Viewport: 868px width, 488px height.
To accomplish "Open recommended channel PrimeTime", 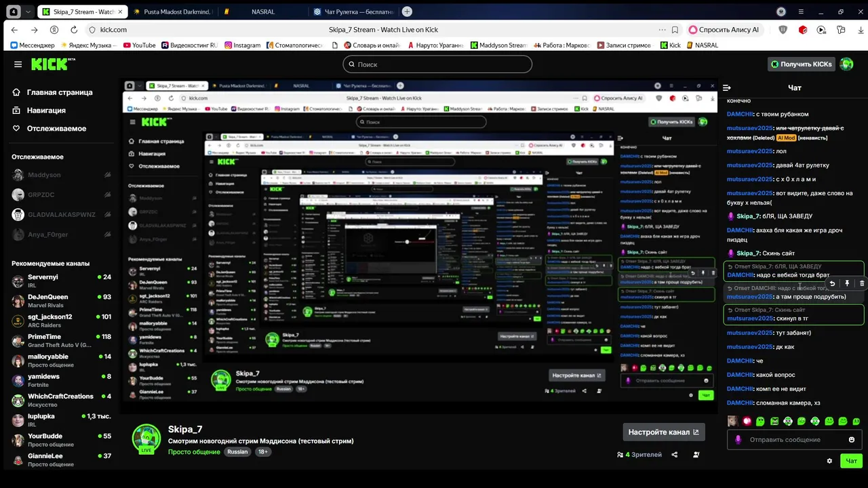I will tap(61, 340).
